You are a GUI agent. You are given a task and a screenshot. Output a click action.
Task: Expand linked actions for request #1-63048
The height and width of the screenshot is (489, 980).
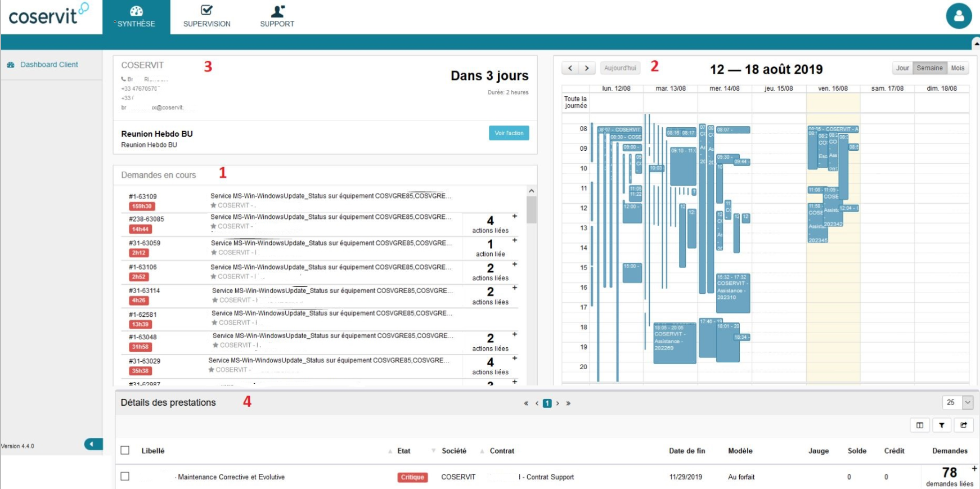point(514,334)
